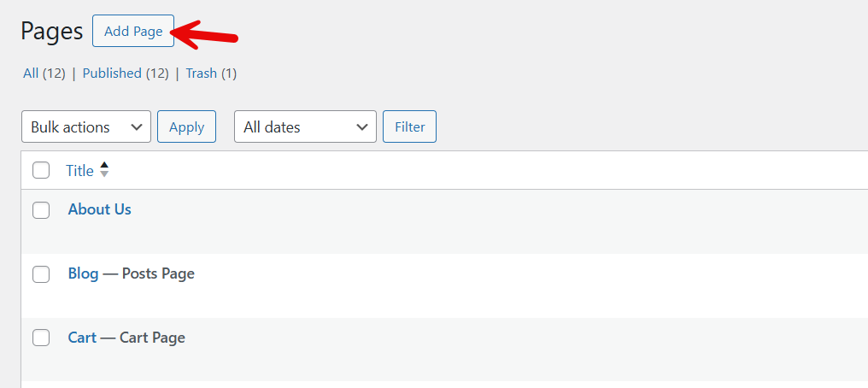Screen dimensions: 868x388
Task: Open the Bulk actions dropdown
Action: point(85,126)
